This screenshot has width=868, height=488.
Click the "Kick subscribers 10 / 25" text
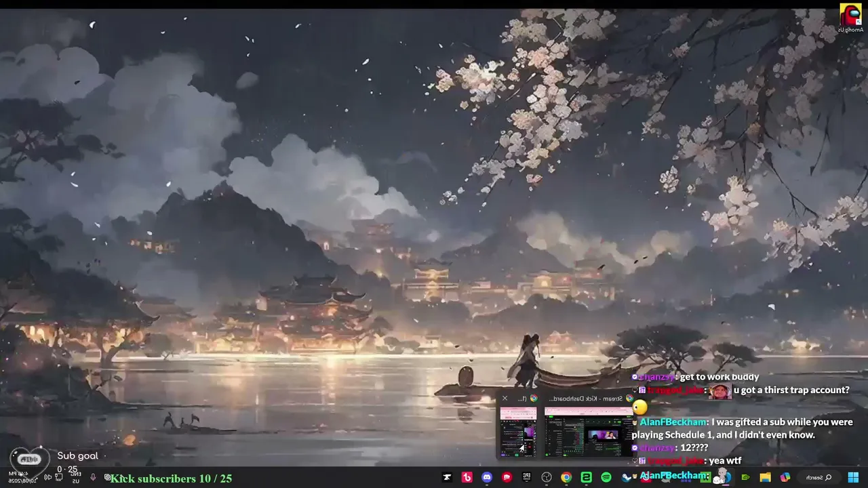171,479
